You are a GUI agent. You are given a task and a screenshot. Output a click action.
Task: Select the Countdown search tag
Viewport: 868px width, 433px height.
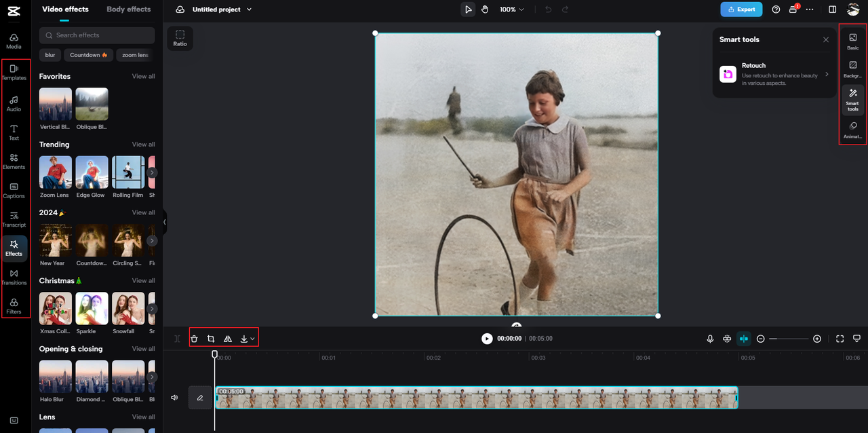(88, 55)
